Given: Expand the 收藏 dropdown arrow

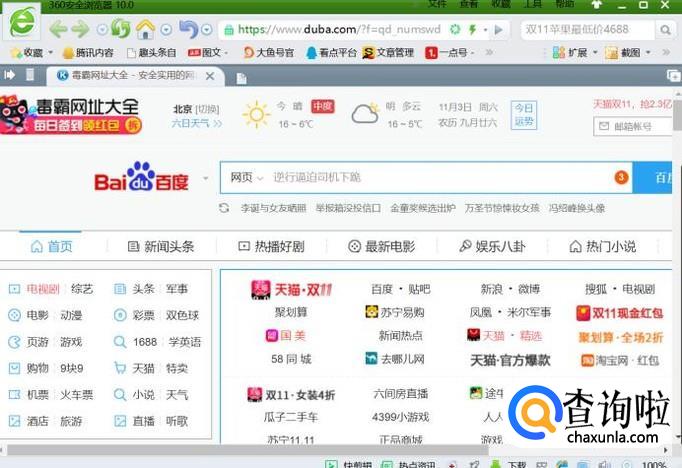Looking at the screenshot, I should pos(50,53).
